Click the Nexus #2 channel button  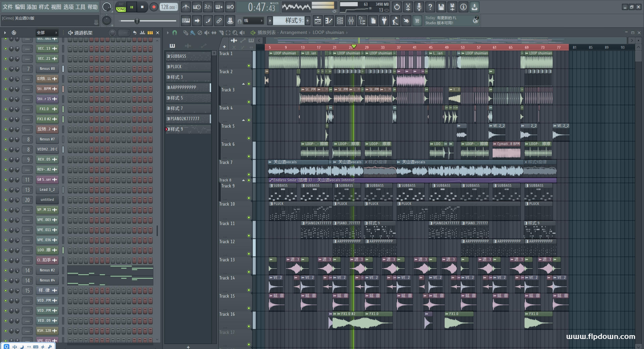tap(47, 270)
